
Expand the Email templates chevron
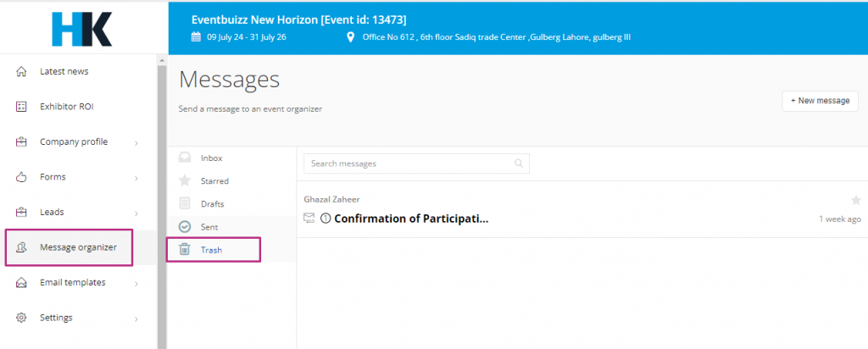pos(136,283)
